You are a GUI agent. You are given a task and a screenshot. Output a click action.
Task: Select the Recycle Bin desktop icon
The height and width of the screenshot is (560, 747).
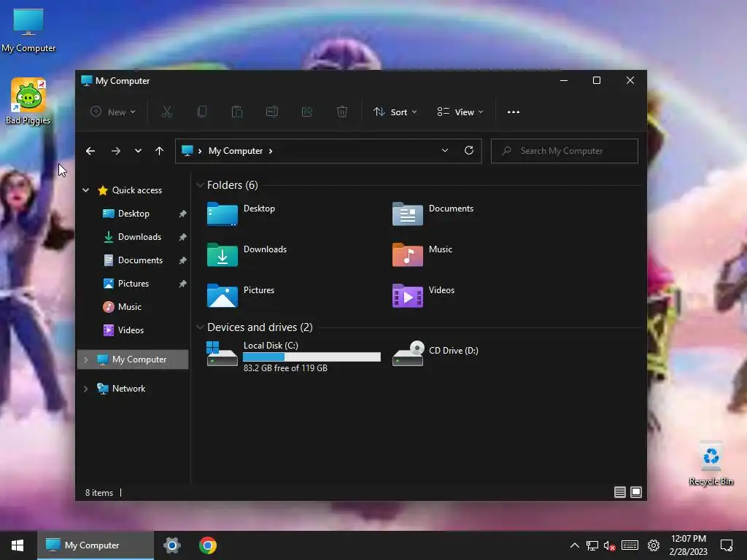pos(711,464)
